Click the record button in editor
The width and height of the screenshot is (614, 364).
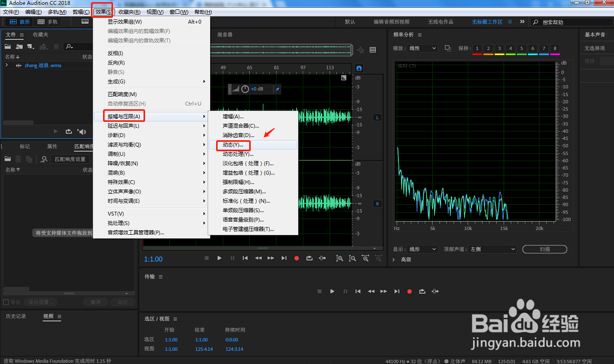pos(296,258)
